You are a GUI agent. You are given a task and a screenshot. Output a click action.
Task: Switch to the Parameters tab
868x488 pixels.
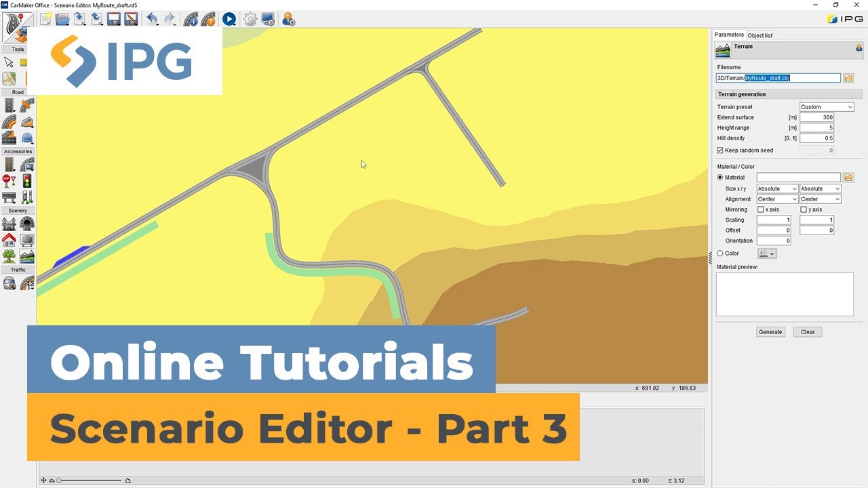pos(729,35)
